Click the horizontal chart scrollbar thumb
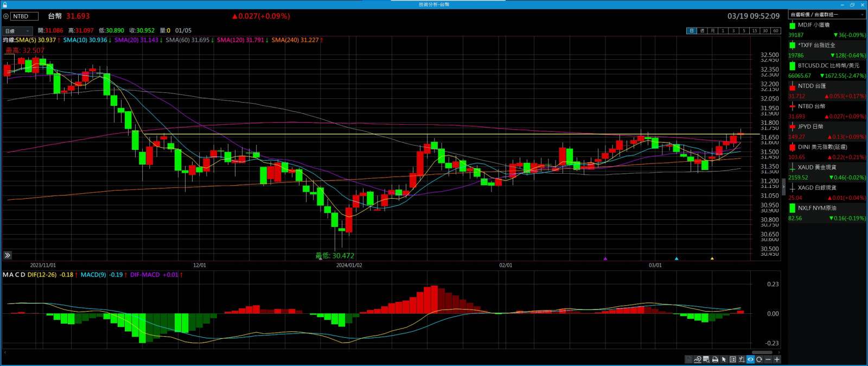The width and height of the screenshot is (868, 366). pos(762,352)
